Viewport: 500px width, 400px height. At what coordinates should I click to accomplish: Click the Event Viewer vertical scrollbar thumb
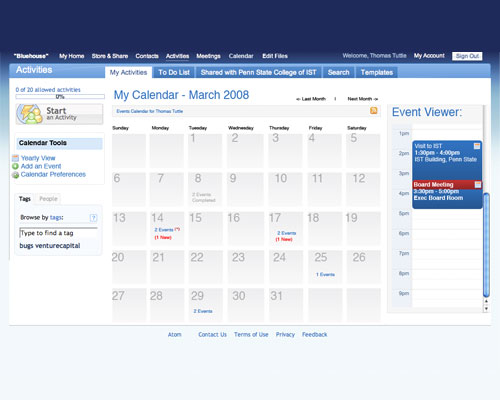click(x=486, y=245)
